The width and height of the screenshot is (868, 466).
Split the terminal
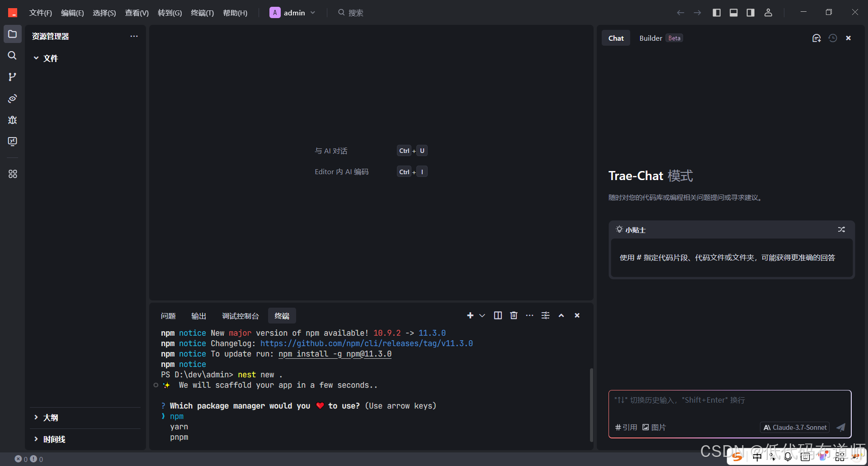click(x=498, y=315)
